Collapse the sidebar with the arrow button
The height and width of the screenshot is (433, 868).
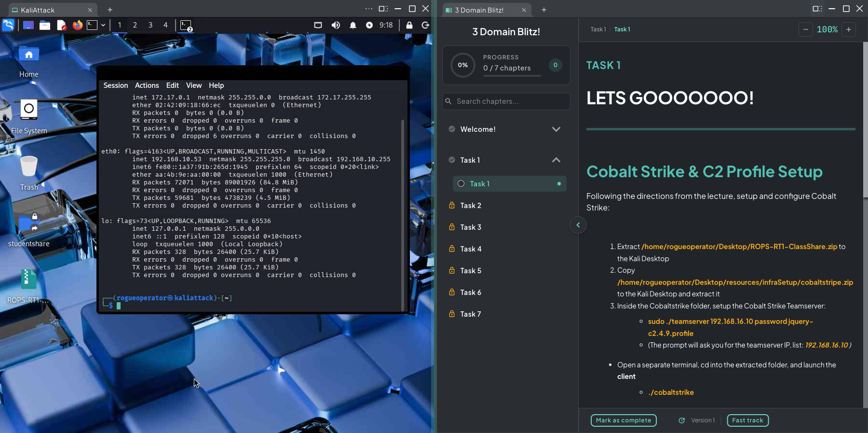coord(578,225)
